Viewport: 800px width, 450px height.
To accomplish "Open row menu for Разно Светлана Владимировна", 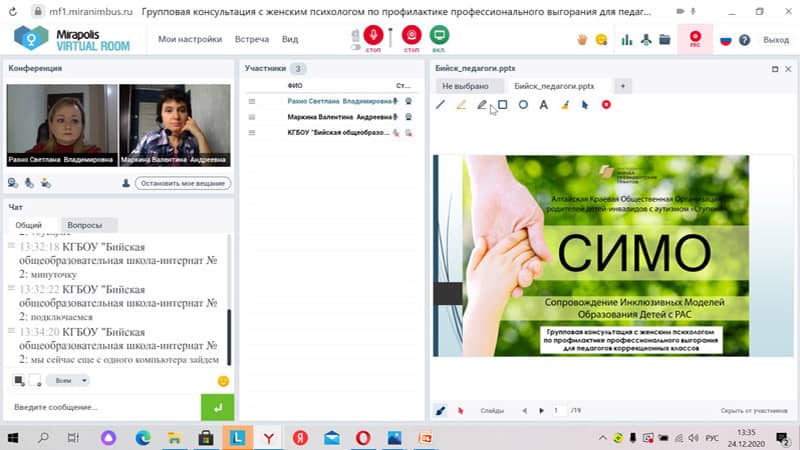I will pos(252,102).
